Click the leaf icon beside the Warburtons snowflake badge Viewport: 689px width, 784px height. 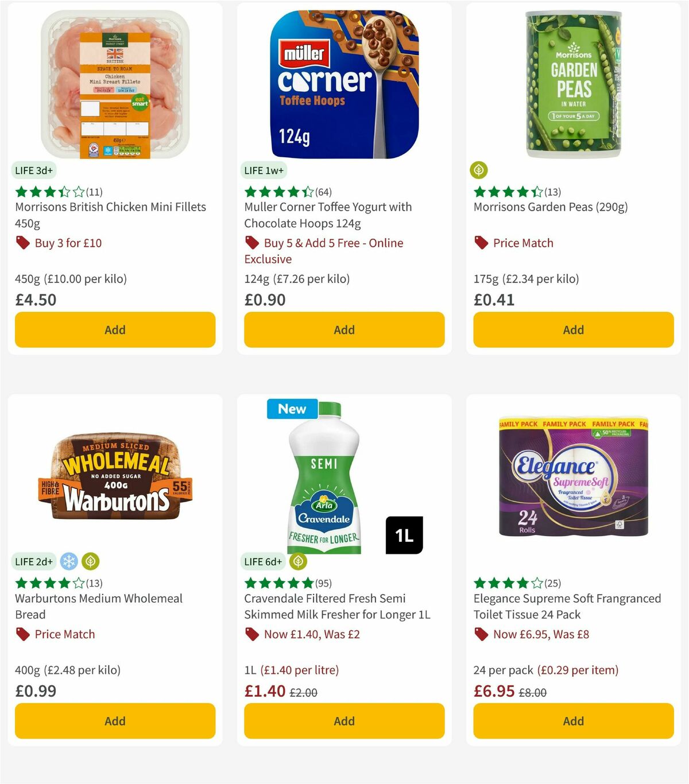(x=90, y=561)
